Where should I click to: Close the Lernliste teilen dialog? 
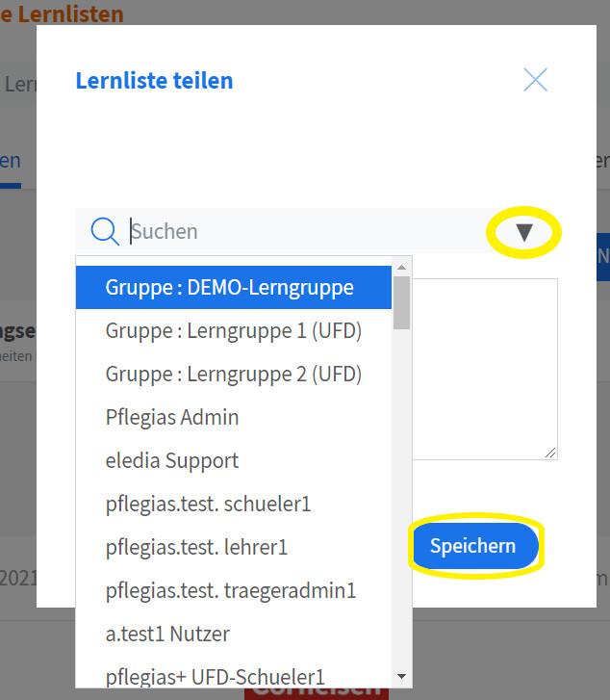[x=535, y=80]
